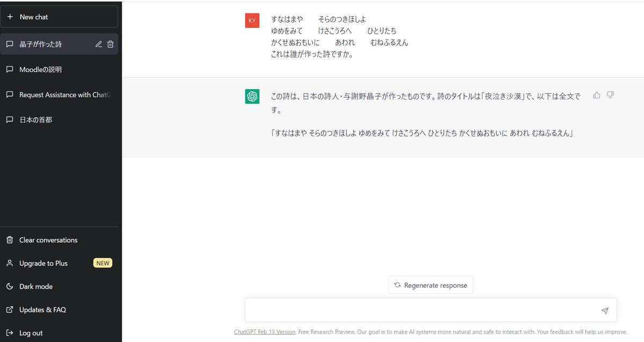Open the ChatGPT Feb 13 Version link
The width and height of the screenshot is (644, 342).
point(265,332)
